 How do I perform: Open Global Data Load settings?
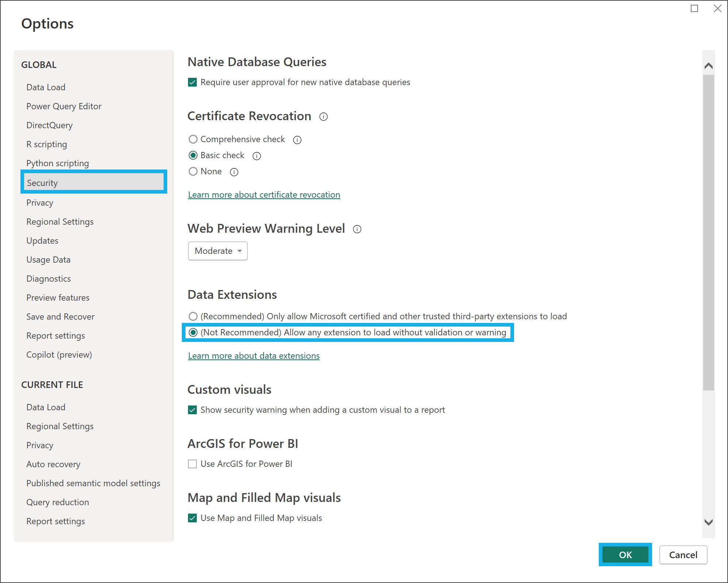tap(46, 87)
